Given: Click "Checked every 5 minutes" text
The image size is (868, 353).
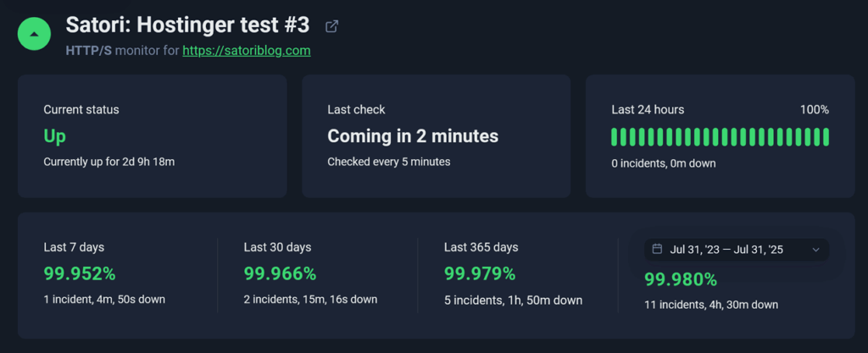Looking at the screenshot, I should [388, 162].
